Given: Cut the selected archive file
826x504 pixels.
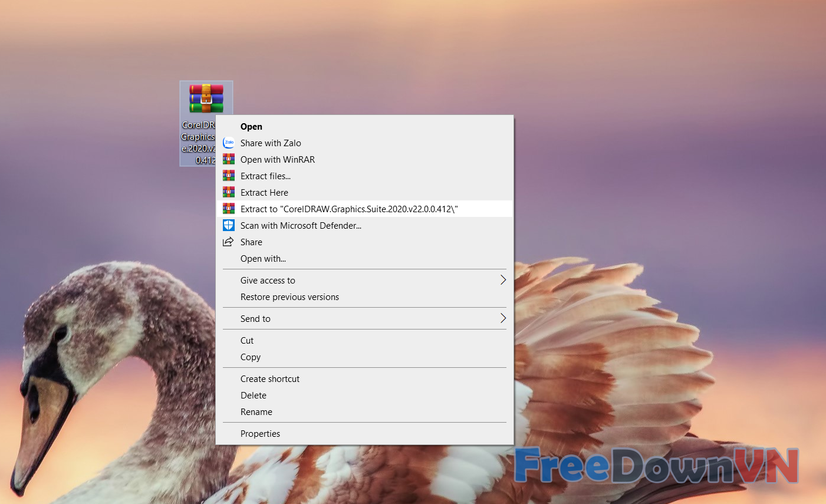Looking at the screenshot, I should 247,340.
